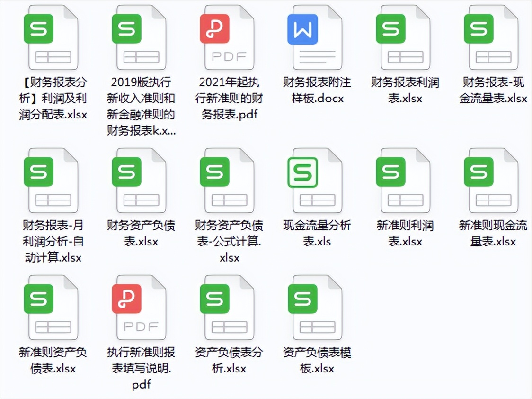
Task: Open the 2019版执行新收入准则 spreadsheet icon
Action: pyautogui.click(x=141, y=37)
